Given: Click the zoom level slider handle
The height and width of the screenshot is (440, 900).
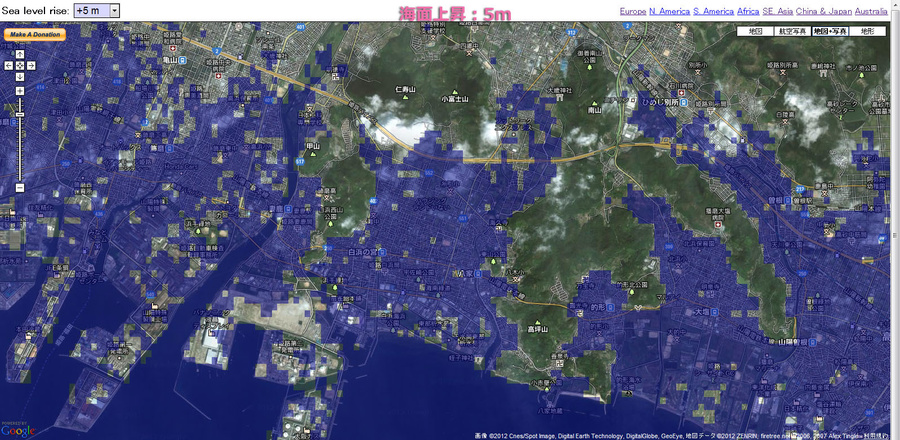Looking at the screenshot, I should pyautogui.click(x=19, y=114).
